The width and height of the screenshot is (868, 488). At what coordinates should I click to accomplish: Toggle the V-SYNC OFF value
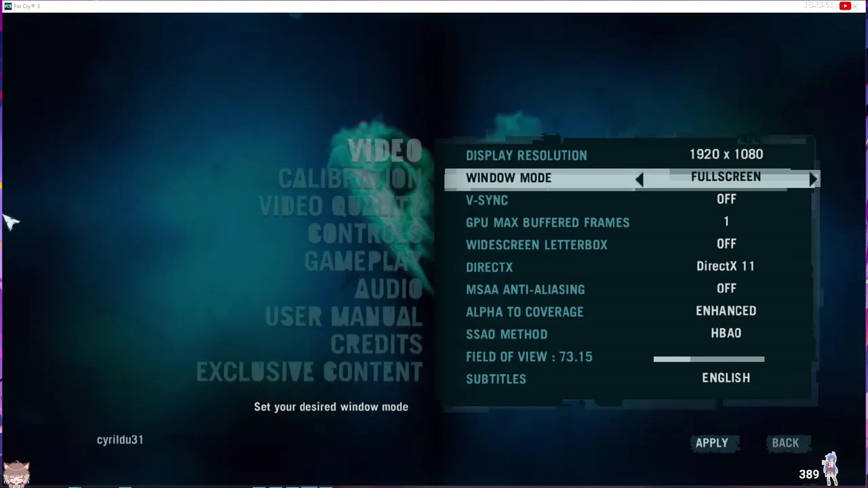(726, 199)
